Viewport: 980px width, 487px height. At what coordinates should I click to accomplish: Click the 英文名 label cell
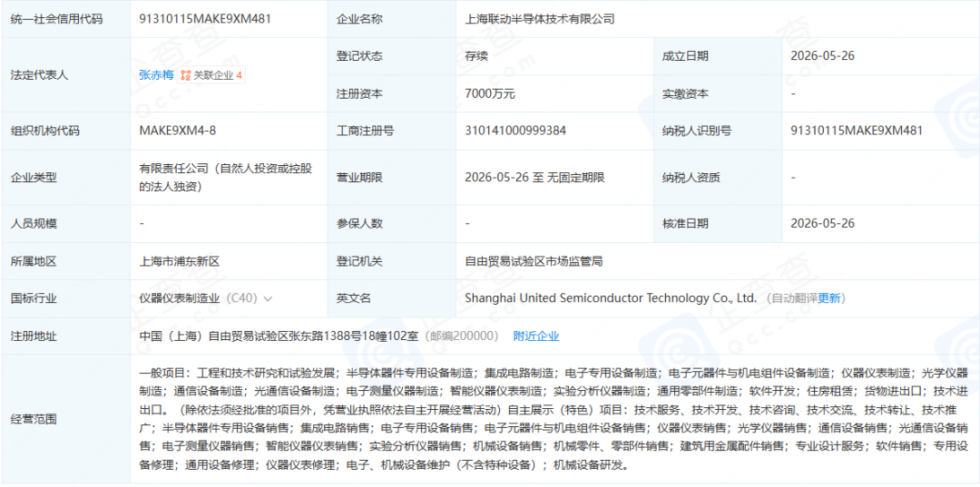click(x=392, y=297)
